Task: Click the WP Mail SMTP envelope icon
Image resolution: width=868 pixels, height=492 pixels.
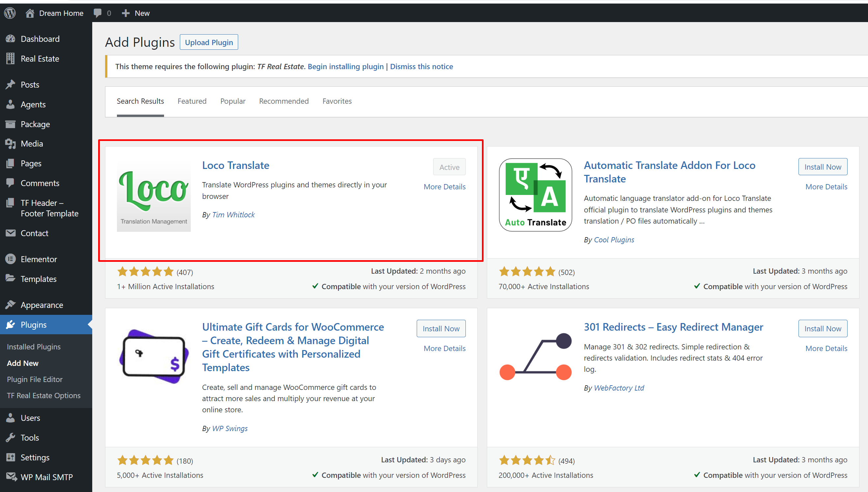Action: pos(11,477)
